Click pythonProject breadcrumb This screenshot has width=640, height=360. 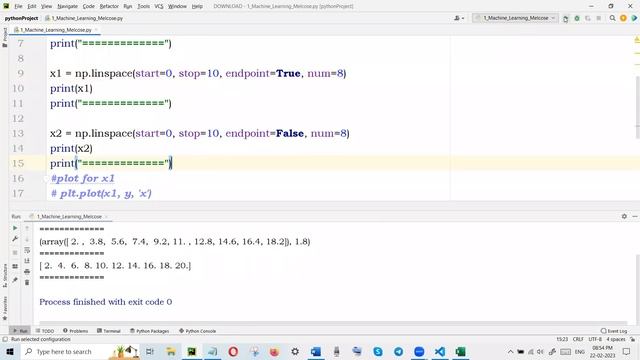click(x=21, y=18)
